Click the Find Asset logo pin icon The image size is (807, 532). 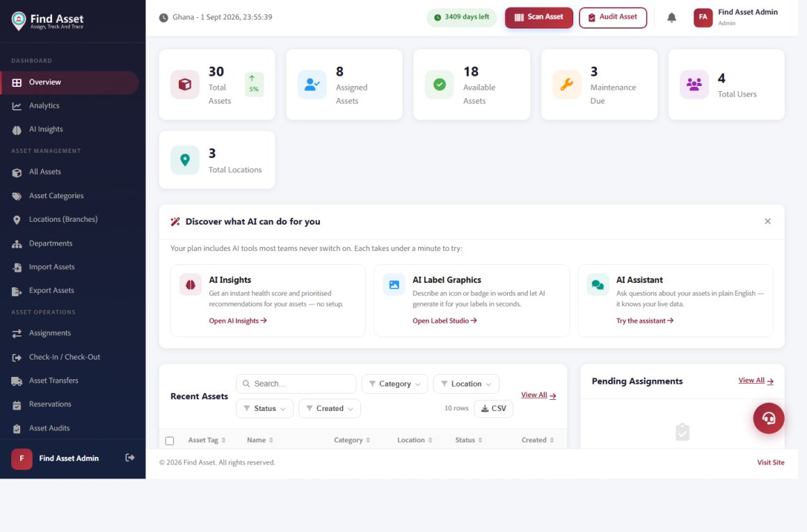pyautogui.click(x=19, y=21)
